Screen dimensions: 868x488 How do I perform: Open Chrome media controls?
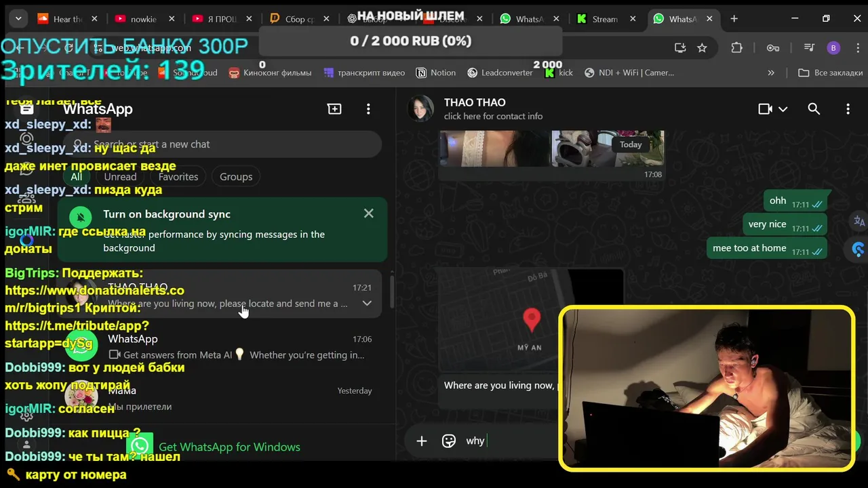[x=808, y=47]
